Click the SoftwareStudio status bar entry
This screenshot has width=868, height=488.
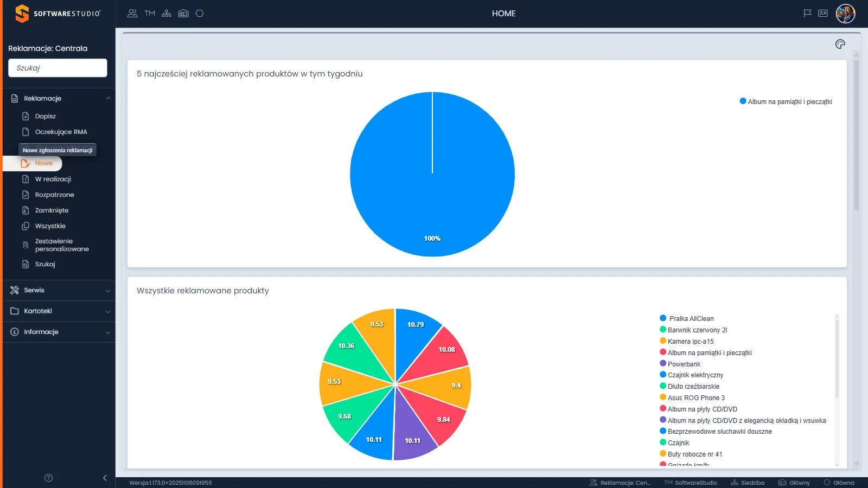pyautogui.click(x=691, y=483)
